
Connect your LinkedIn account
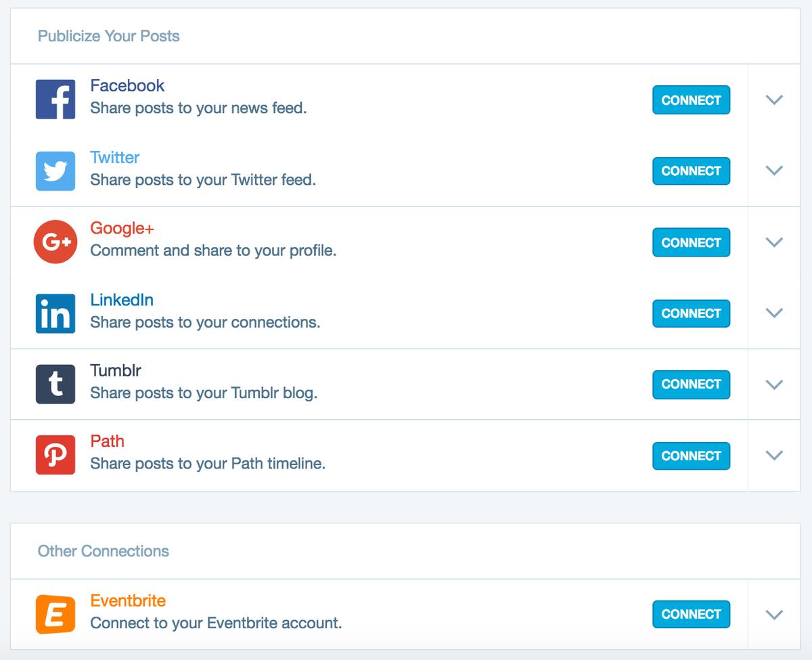click(x=691, y=313)
